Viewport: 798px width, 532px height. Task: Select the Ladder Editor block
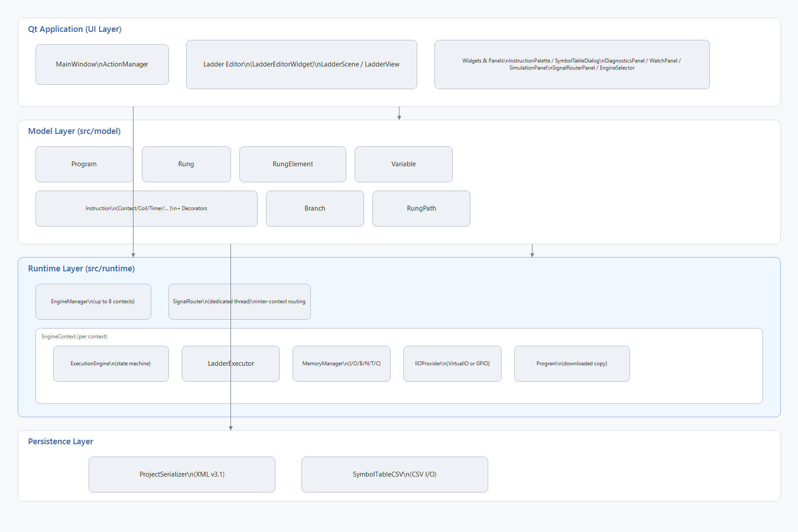(x=301, y=64)
